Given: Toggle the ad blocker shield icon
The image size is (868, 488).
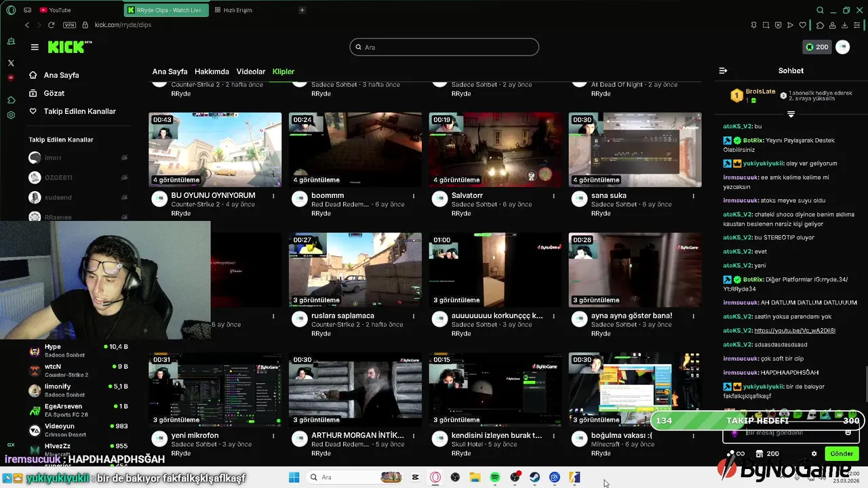Looking at the screenshot, I should click(778, 25).
